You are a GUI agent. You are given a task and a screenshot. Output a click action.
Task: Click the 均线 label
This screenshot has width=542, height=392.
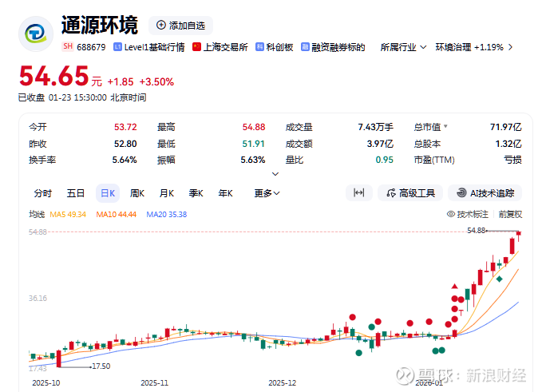coord(37,214)
